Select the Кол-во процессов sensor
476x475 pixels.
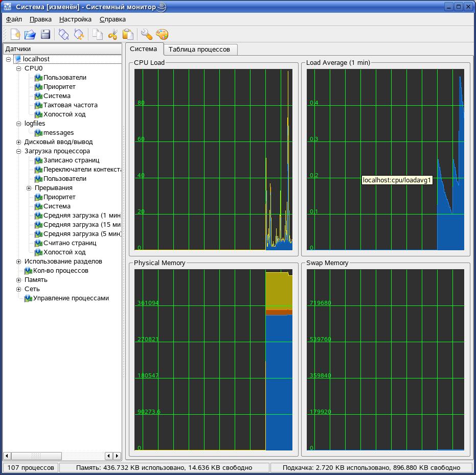pos(60,271)
